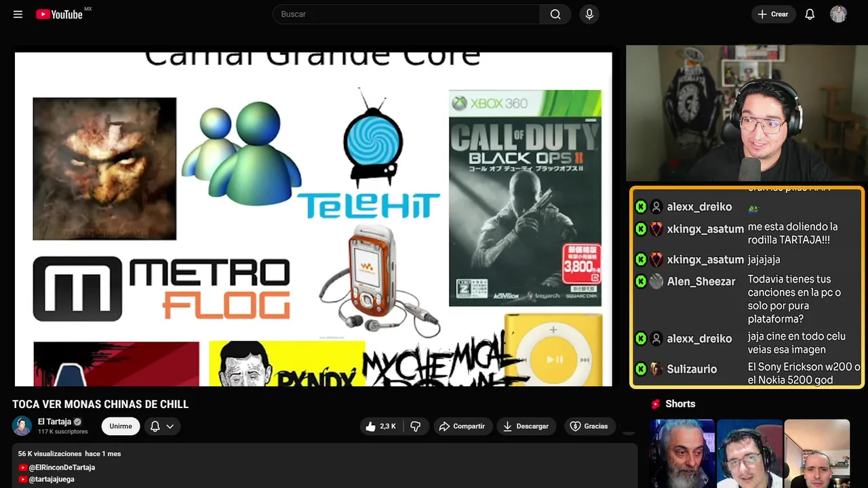Viewport: 868px width, 488px height.
Task: Start voice search with microphone icon
Action: tap(589, 14)
